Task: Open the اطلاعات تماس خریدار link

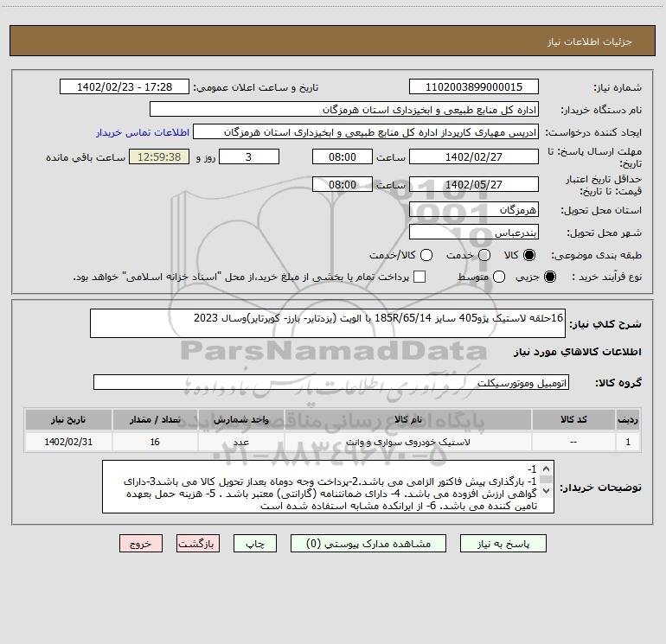Action: [x=143, y=132]
